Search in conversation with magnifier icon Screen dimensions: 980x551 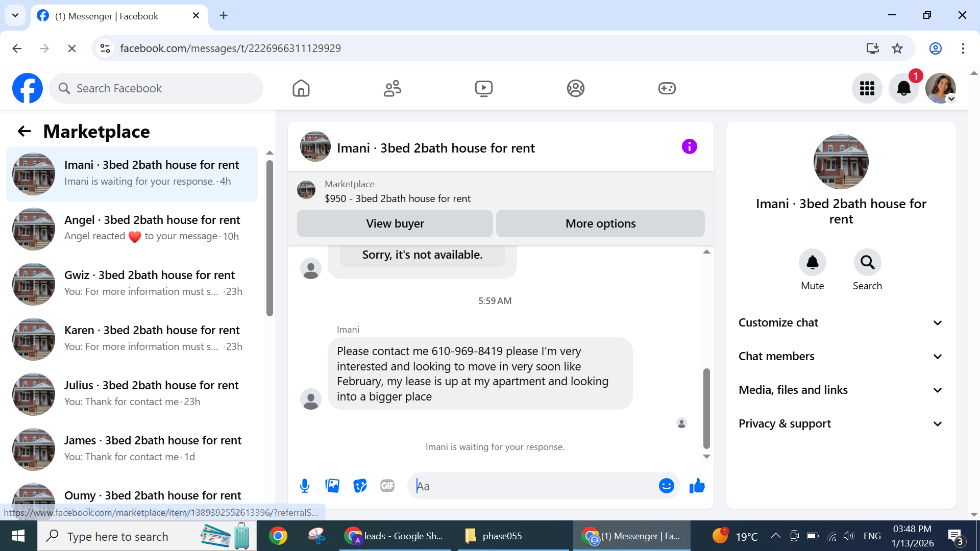tap(867, 262)
